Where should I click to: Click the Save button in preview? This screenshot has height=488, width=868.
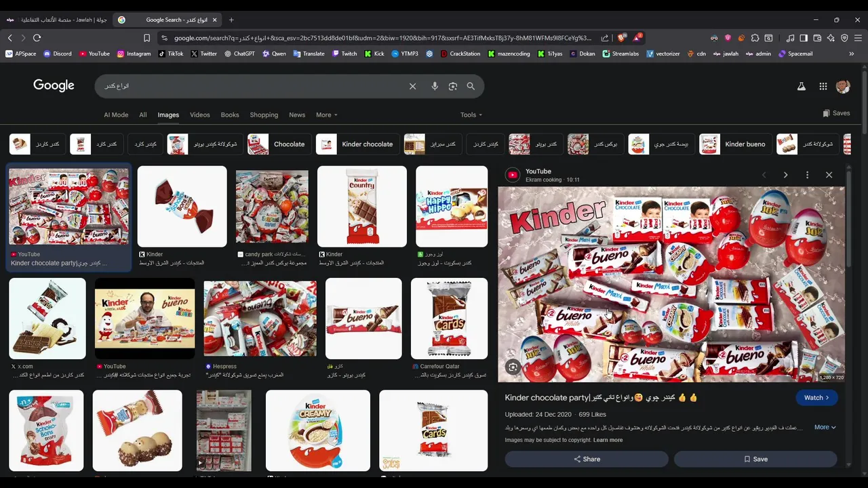pos(755,459)
